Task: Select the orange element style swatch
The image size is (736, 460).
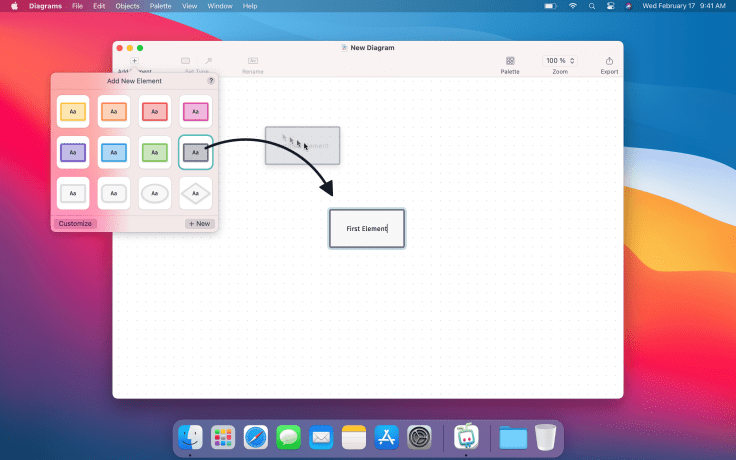Action: [x=114, y=112]
